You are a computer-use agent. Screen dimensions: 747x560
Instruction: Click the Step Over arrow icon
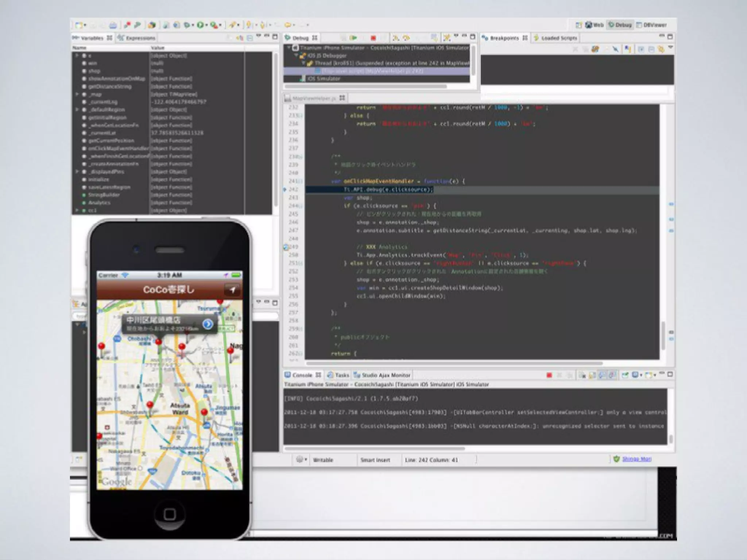pos(406,38)
